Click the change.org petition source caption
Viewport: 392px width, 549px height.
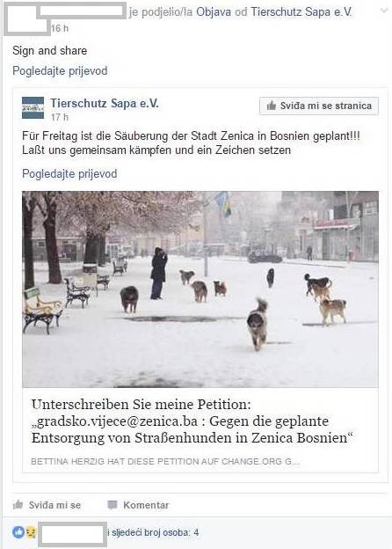click(x=165, y=462)
